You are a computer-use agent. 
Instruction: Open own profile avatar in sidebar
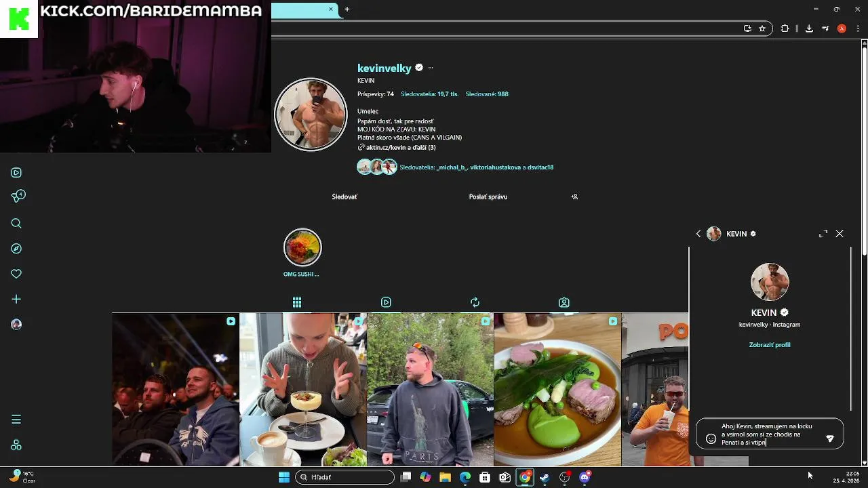(x=16, y=325)
